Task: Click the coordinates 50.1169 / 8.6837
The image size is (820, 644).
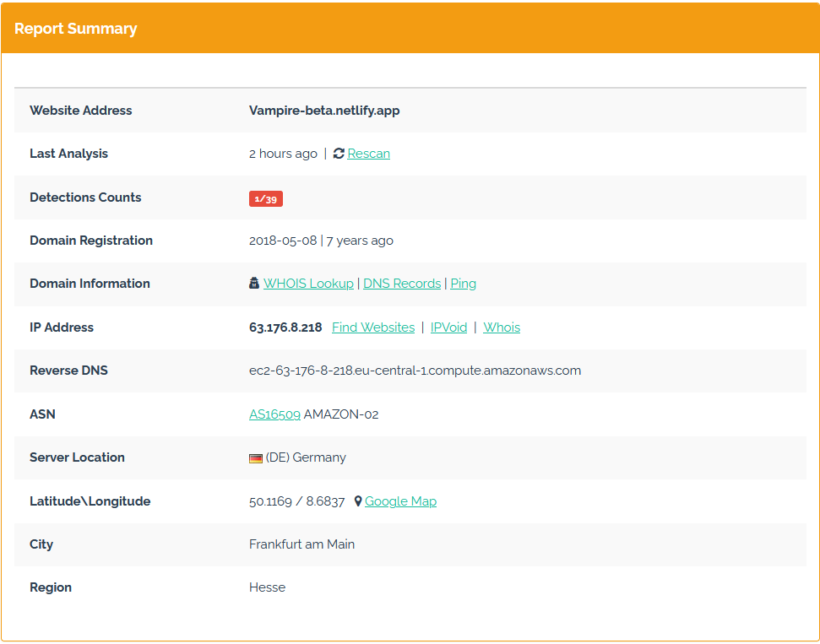Action: pyautogui.click(x=296, y=502)
